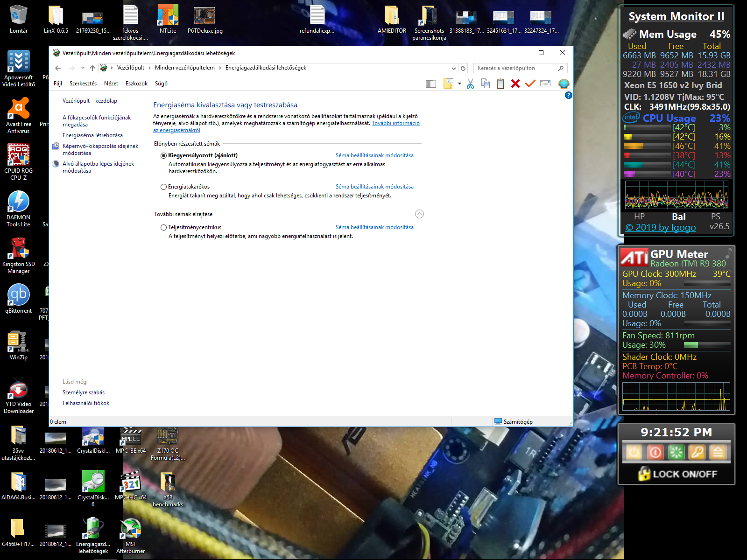The width and height of the screenshot is (747, 560).
Task: Click the orange checkmark properties icon
Action: point(530,84)
